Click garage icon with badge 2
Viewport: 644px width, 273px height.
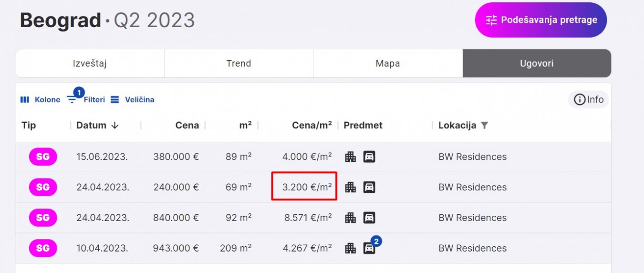(369, 248)
